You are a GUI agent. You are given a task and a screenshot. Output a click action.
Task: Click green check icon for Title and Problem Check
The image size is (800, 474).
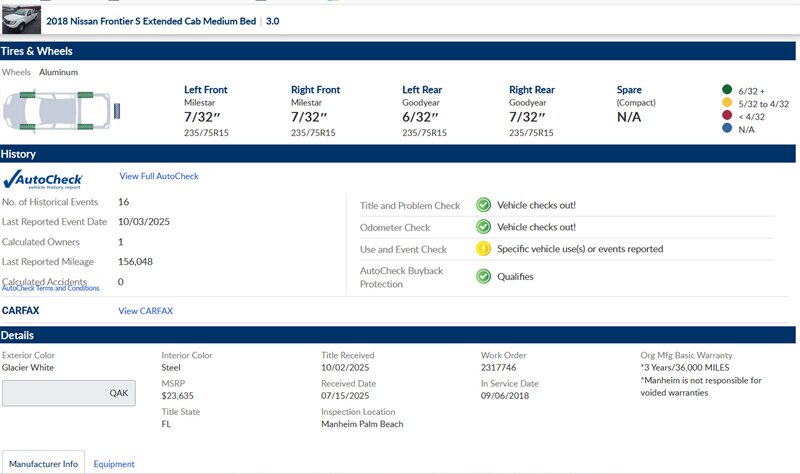483,205
